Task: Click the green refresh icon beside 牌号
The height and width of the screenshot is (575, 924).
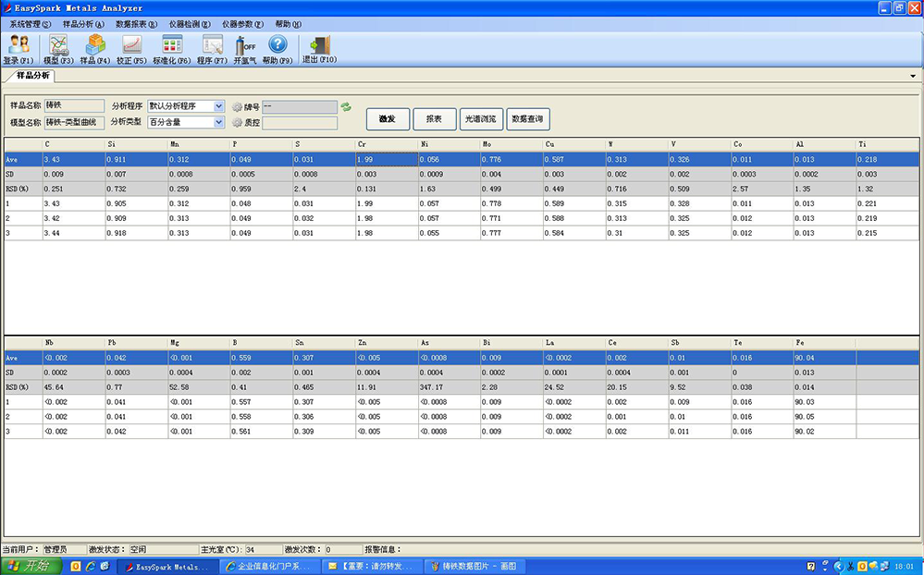Action: [346, 107]
